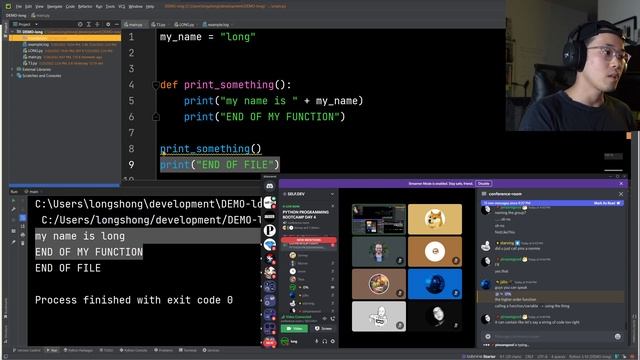Viewport: 640px width, 360px height.
Task: Open the VCS menu
Action: pos(122,7)
